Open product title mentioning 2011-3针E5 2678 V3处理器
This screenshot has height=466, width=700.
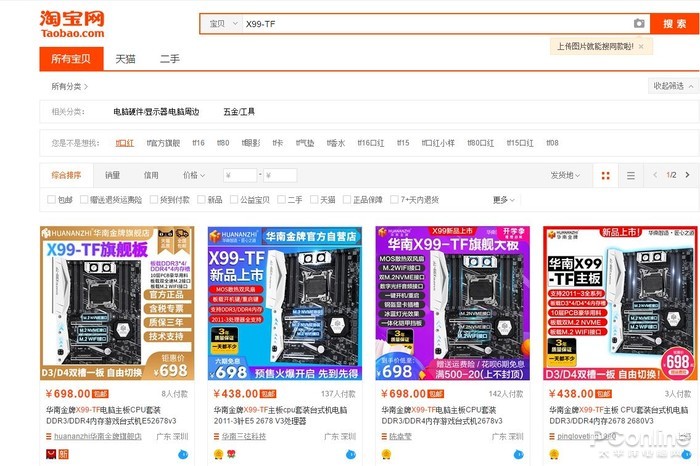280,415
